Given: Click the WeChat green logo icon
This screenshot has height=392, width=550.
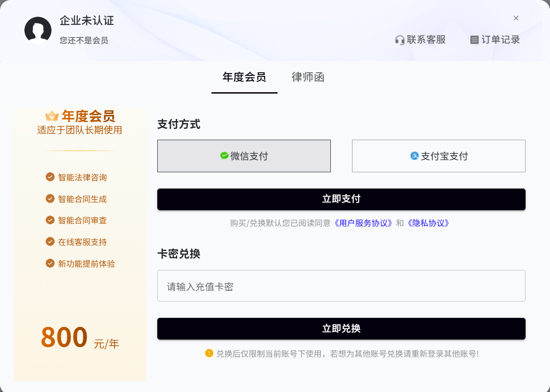Looking at the screenshot, I should click(224, 156).
